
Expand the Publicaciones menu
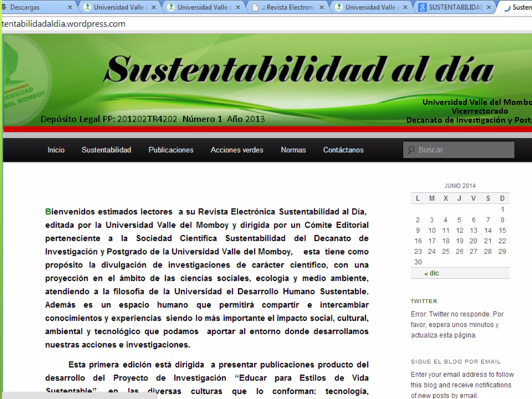point(171,150)
